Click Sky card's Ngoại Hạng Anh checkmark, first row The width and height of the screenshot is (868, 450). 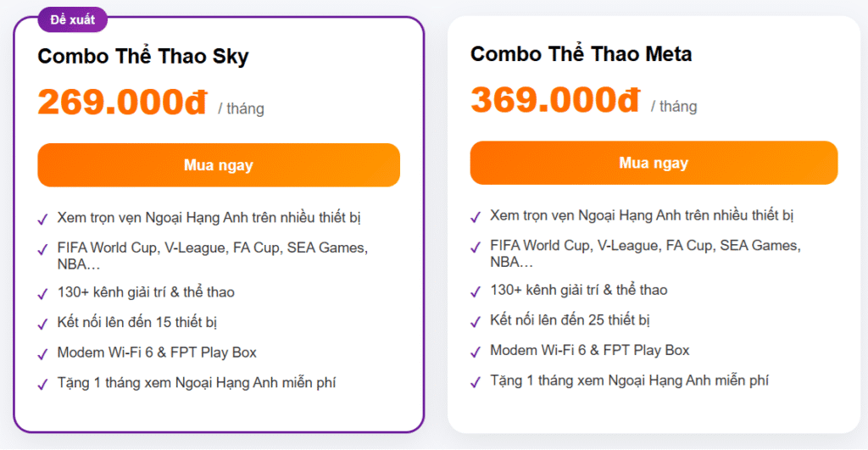42,219
